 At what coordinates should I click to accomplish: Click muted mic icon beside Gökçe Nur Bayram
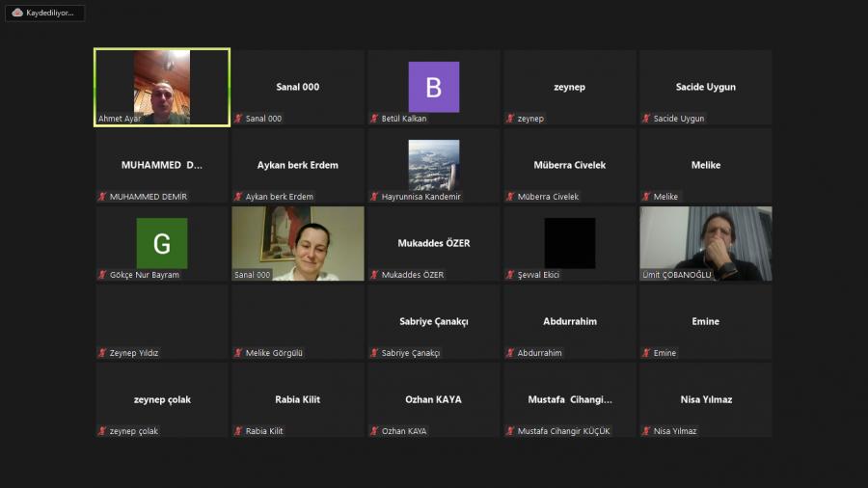click(x=102, y=275)
